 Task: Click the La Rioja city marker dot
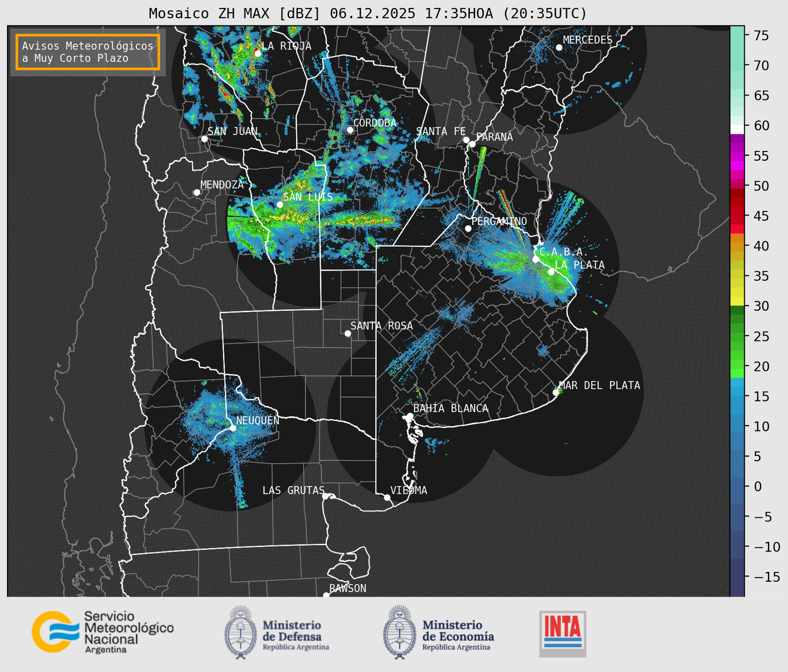258,53
